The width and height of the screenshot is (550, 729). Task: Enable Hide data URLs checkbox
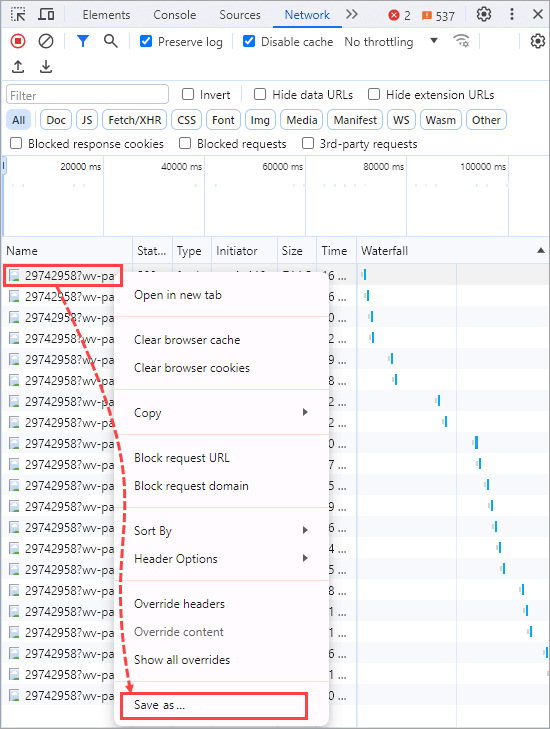coord(260,94)
